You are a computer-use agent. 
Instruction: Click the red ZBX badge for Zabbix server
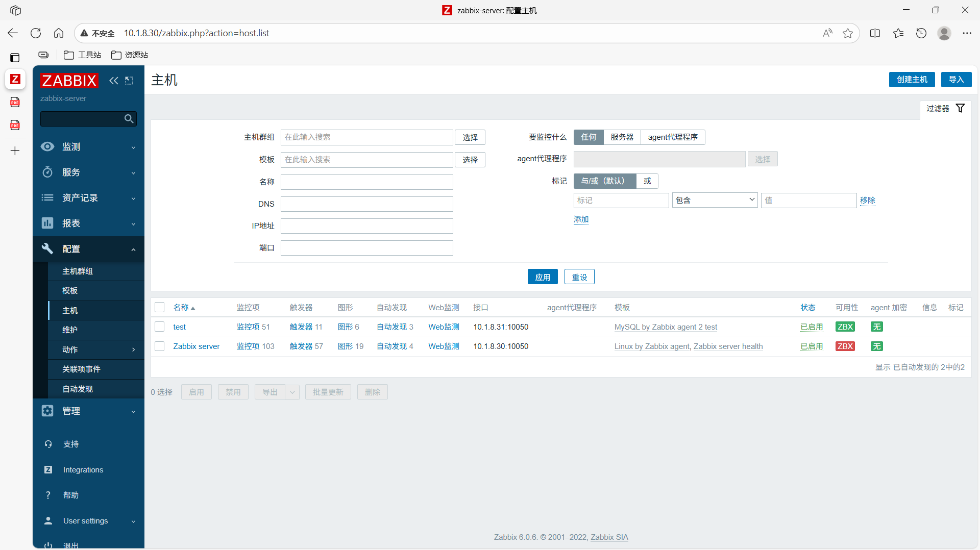pos(845,346)
